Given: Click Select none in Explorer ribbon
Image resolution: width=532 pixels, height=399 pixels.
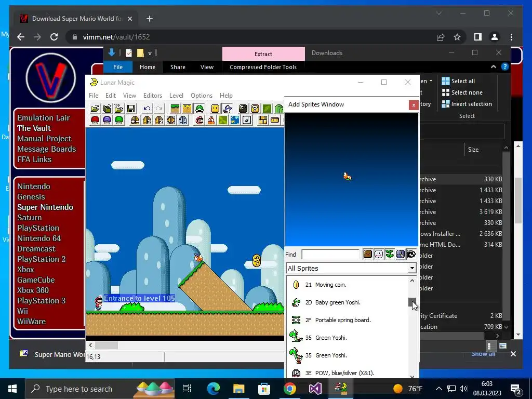Looking at the screenshot, I should (x=462, y=92).
